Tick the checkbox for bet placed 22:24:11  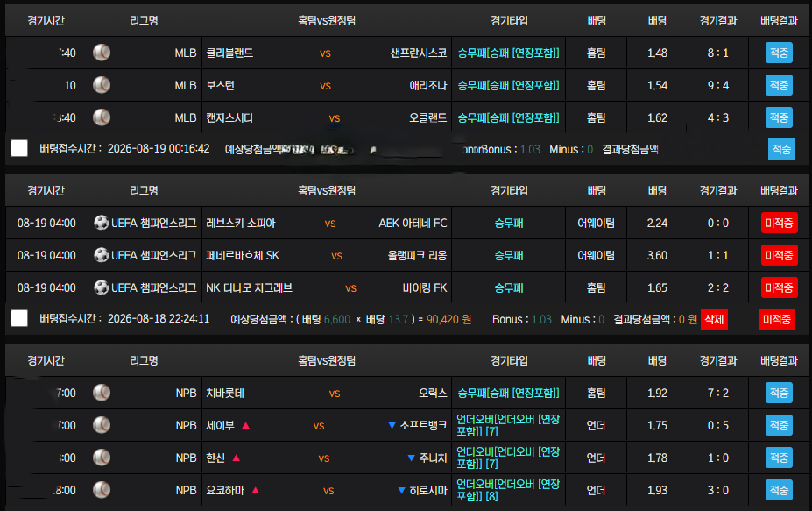[x=19, y=318]
